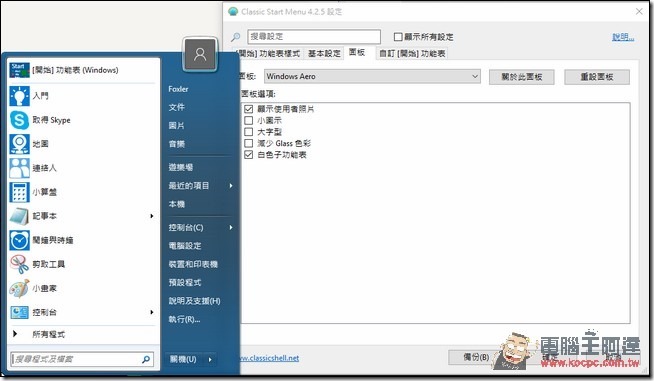This screenshot has height=381, width=654.
Task: Open 預設程式 menu entry
Action: click(185, 283)
